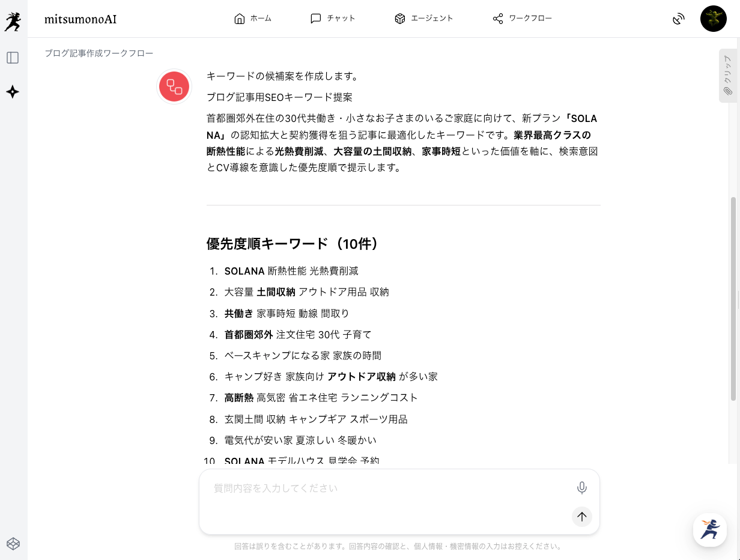Open the floating ninja assistant button
This screenshot has height=560, width=740.
click(709, 530)
